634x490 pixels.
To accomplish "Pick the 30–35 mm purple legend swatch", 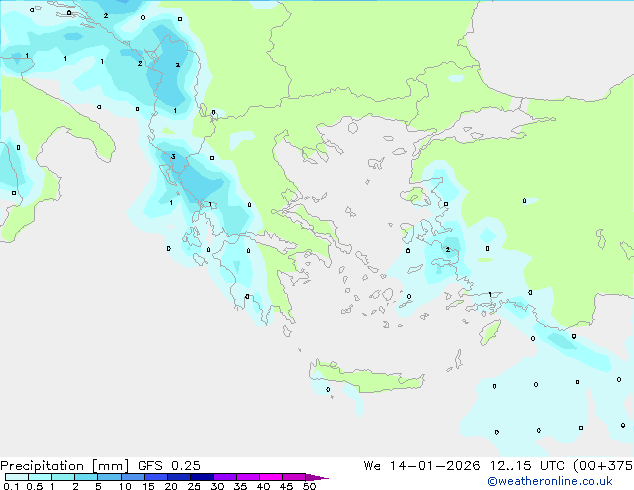I will 225,477.
